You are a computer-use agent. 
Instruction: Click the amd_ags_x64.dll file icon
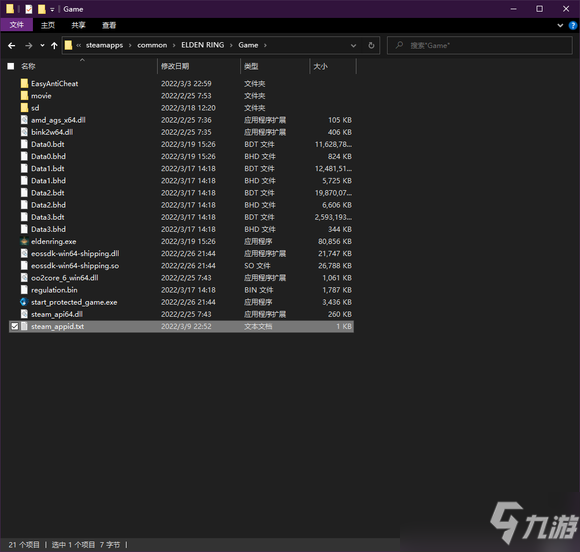24,120
